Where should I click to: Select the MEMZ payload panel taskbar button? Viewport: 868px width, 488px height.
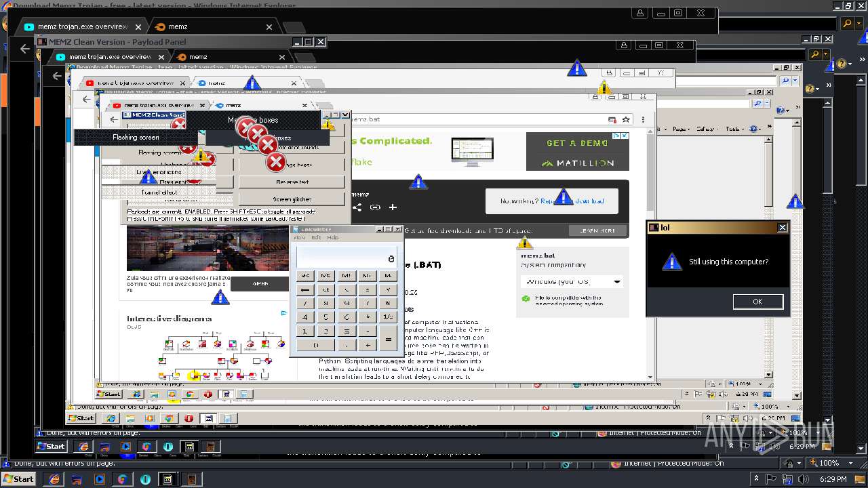pos(167,479)
